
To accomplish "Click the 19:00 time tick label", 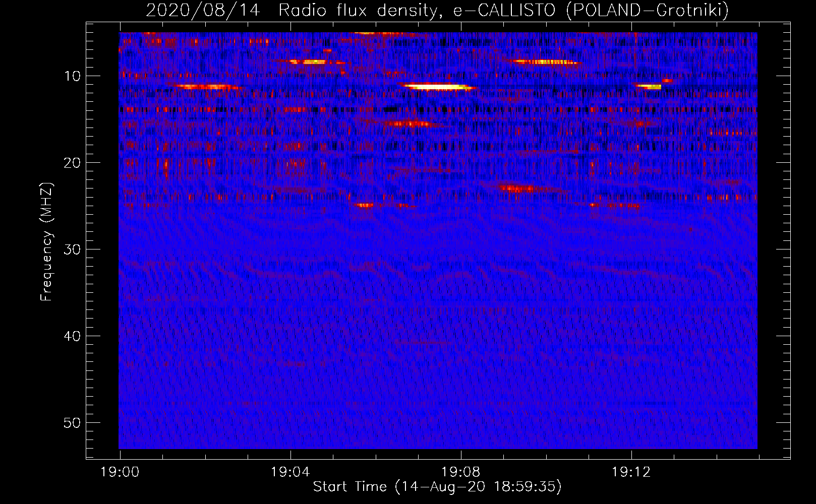I will coord(120,472).
